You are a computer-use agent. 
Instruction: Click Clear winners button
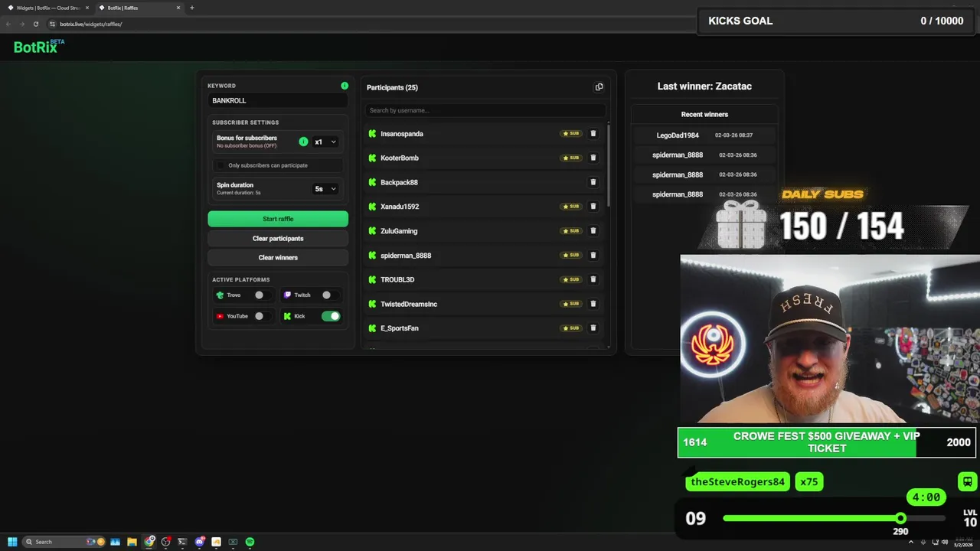[278, 258]
